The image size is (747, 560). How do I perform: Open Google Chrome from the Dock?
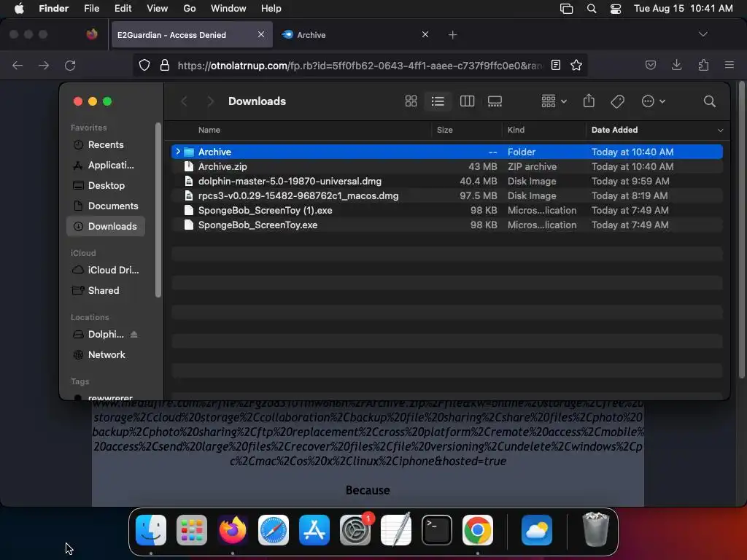pos(477,530)
